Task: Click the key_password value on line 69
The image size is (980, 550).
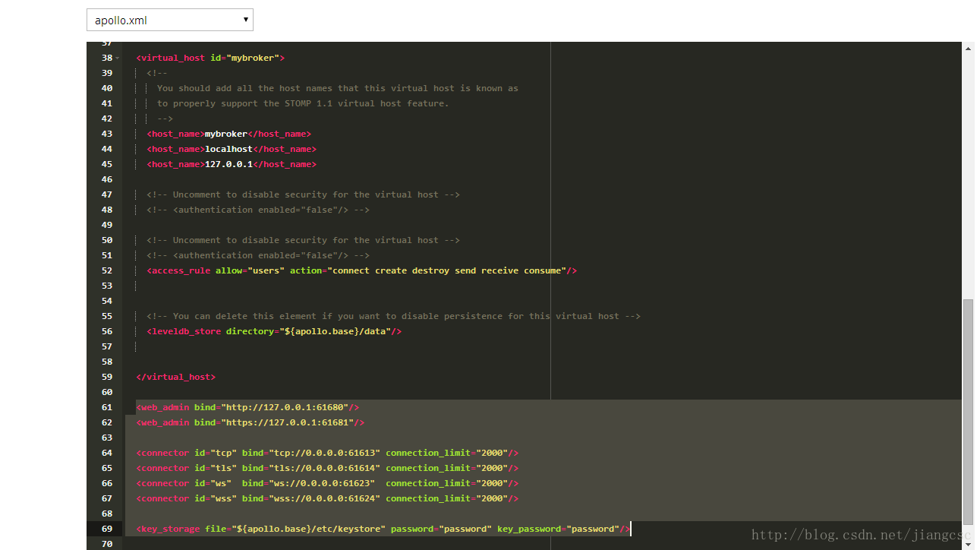Action: coord(593,529)
